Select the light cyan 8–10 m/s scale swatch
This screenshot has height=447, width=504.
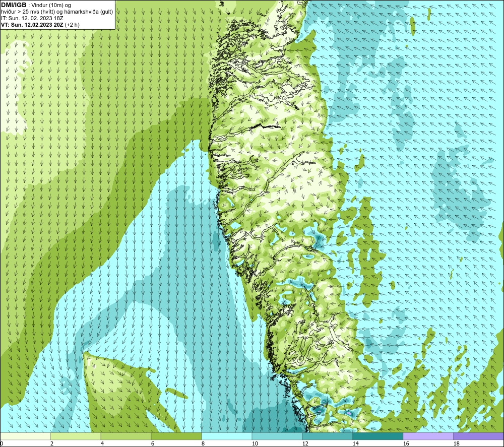(227, 436)
